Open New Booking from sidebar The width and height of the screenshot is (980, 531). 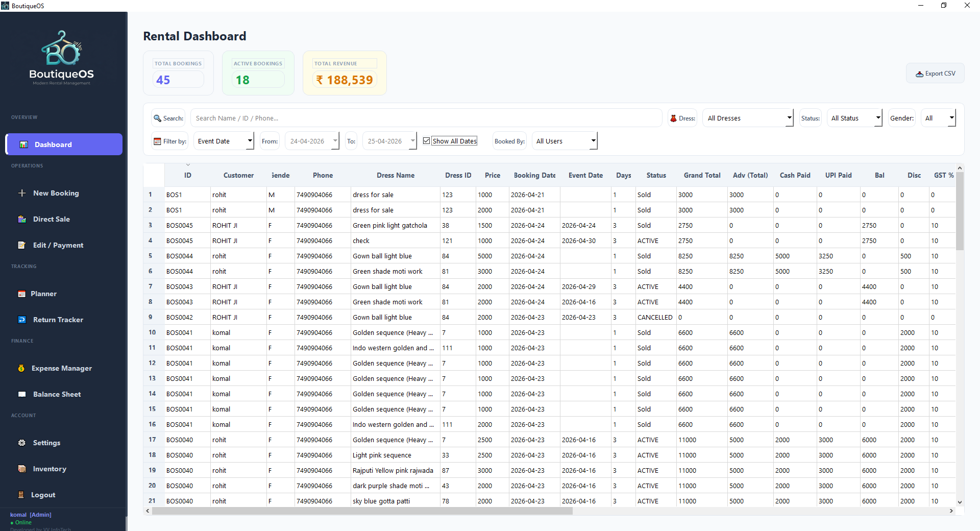pyautogui.click(x=64, y=193)
